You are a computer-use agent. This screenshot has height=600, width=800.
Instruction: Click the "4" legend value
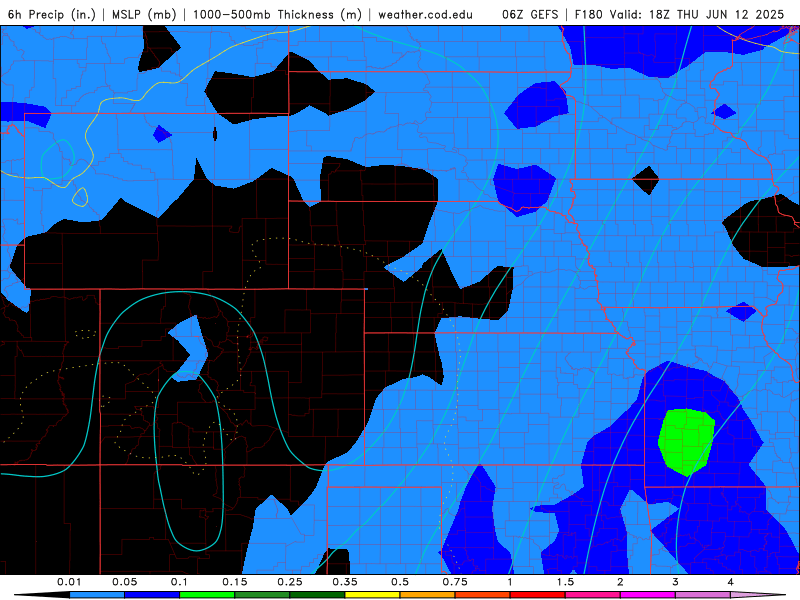pos(731,582)
